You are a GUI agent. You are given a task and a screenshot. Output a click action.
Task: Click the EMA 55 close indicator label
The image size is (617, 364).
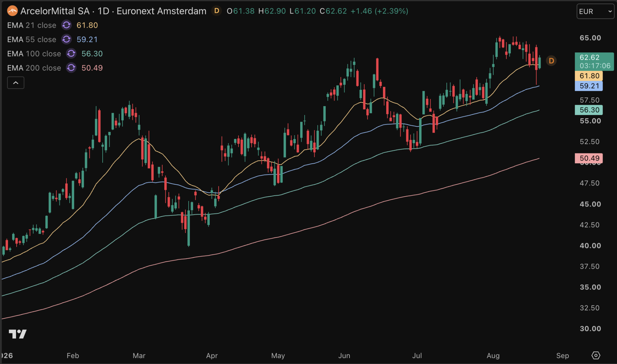point(32,39)
